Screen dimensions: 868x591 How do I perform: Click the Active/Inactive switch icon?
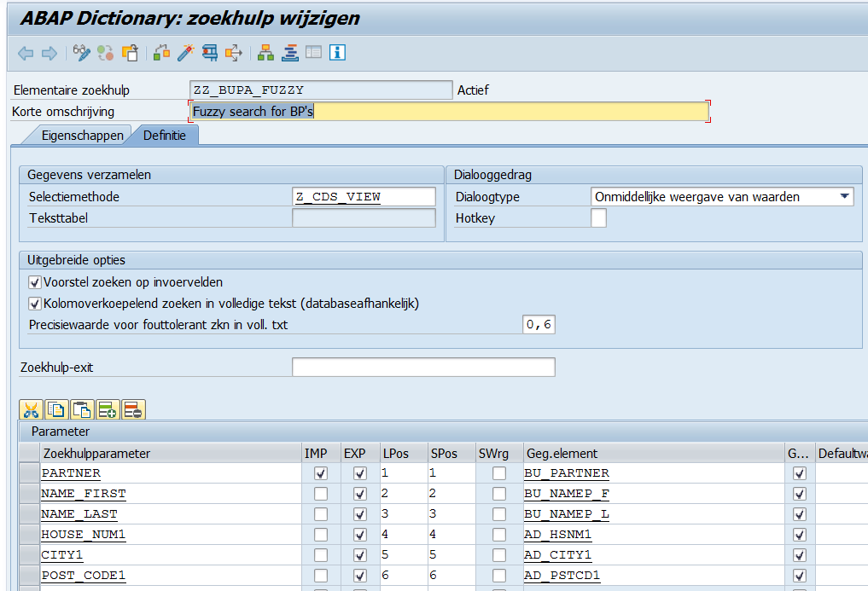105,53
